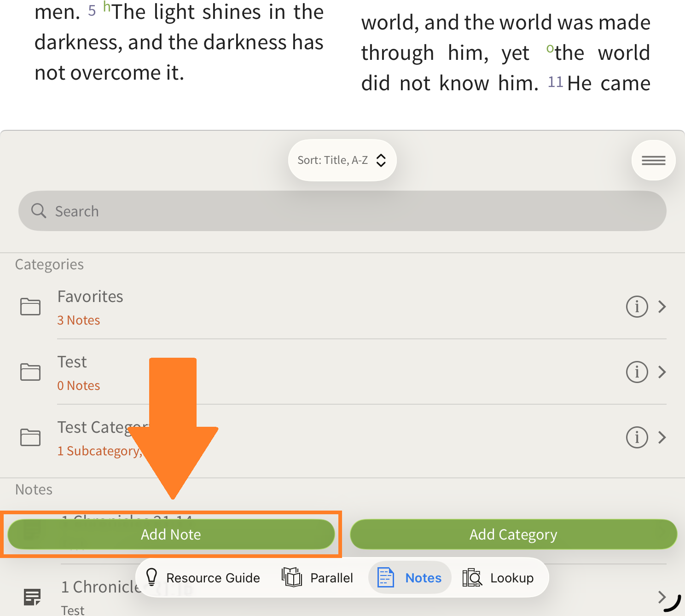
Task: Open info for Test Category folder
Action: click(x=637, y=437)
